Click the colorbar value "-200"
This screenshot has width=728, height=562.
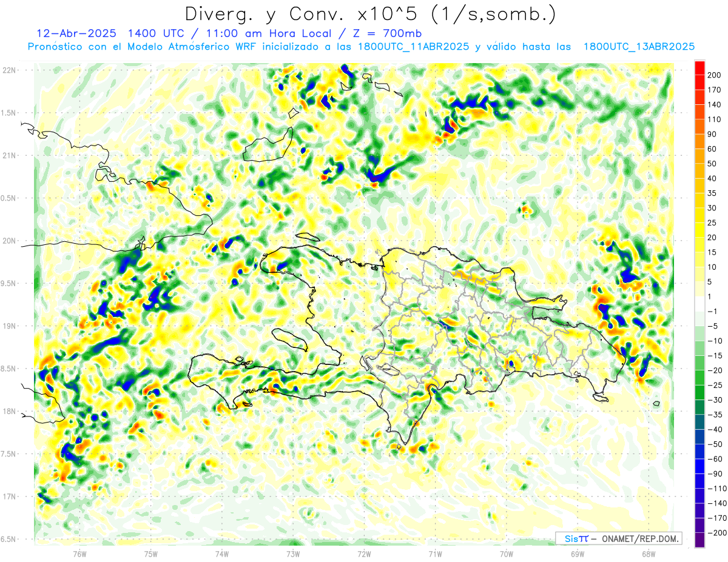click(x=718, y=533)
